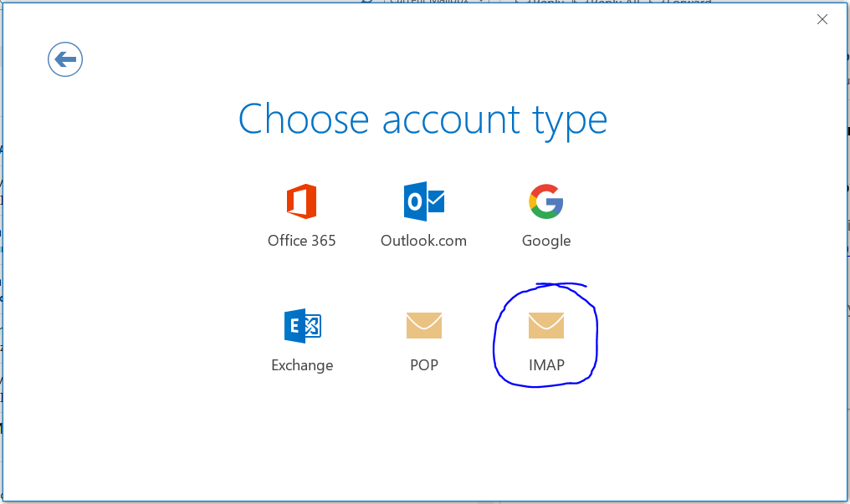This screenshot has width=850, height=504.
Task: Select the Outlook.com envelope icon
Action: 423,201
